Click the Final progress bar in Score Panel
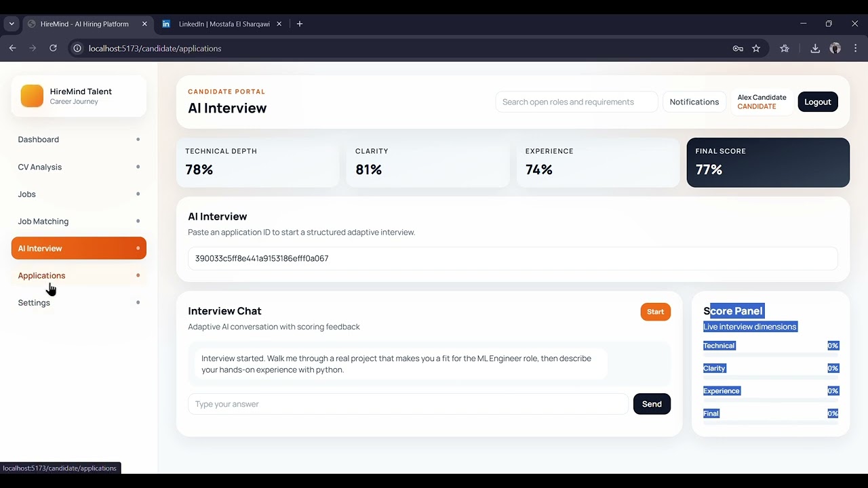Screen dimensions: 868x488 coord(771,422)
